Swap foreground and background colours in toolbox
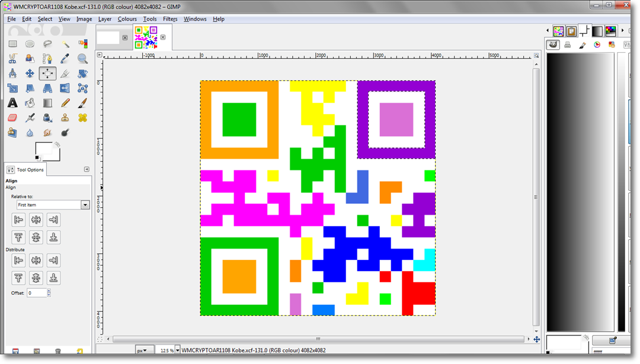640x364 pixels. 57,144
